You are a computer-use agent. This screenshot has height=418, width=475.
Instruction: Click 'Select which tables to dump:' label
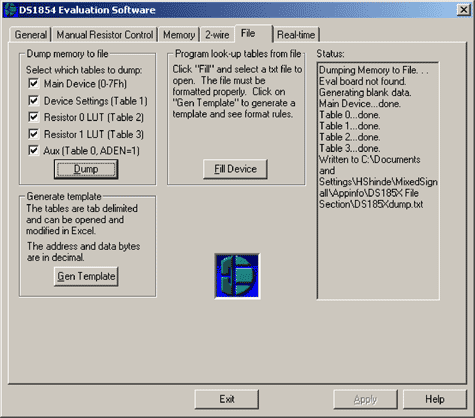[84, 70]
